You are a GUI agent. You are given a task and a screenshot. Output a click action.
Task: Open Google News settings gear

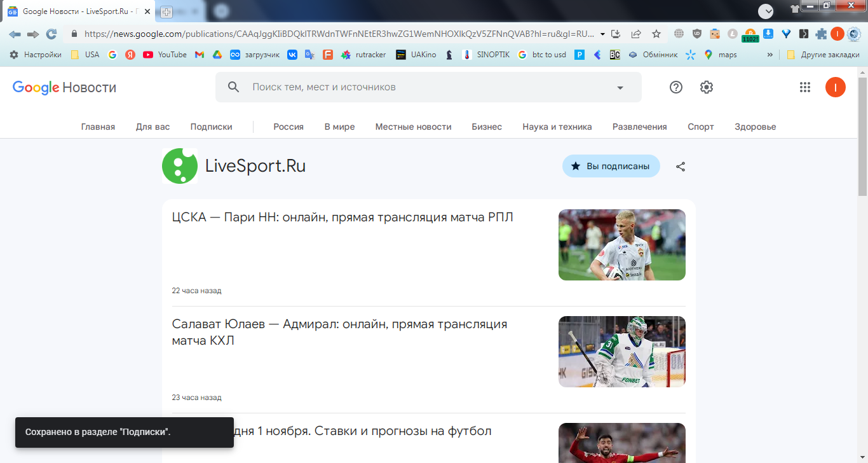(x=707, y=87)
